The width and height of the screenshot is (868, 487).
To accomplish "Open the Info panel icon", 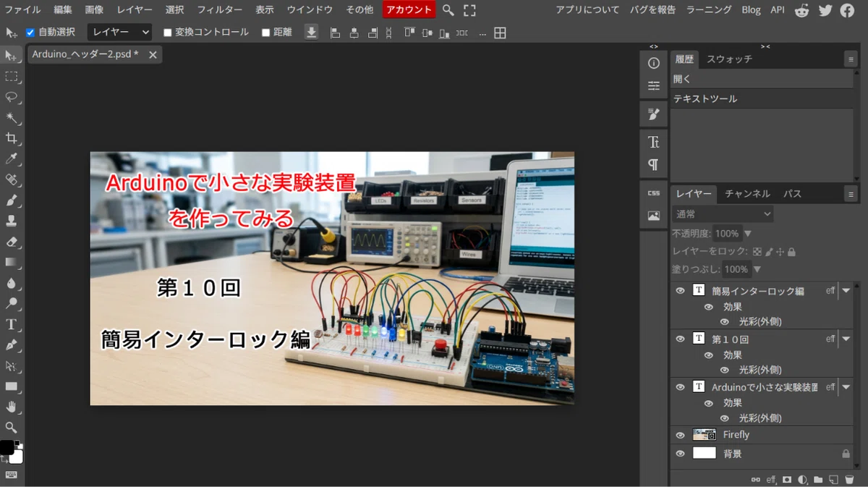I will [654, 63].
